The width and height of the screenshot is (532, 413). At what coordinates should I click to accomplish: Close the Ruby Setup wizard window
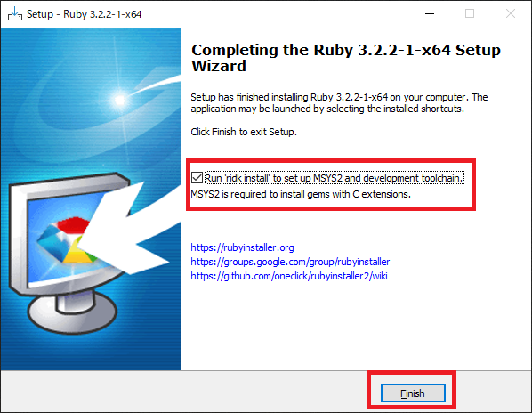tap(511, 14)
